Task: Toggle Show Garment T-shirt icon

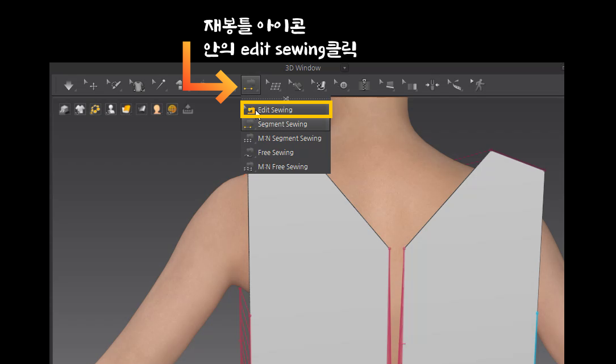Action: click(80, 109)
